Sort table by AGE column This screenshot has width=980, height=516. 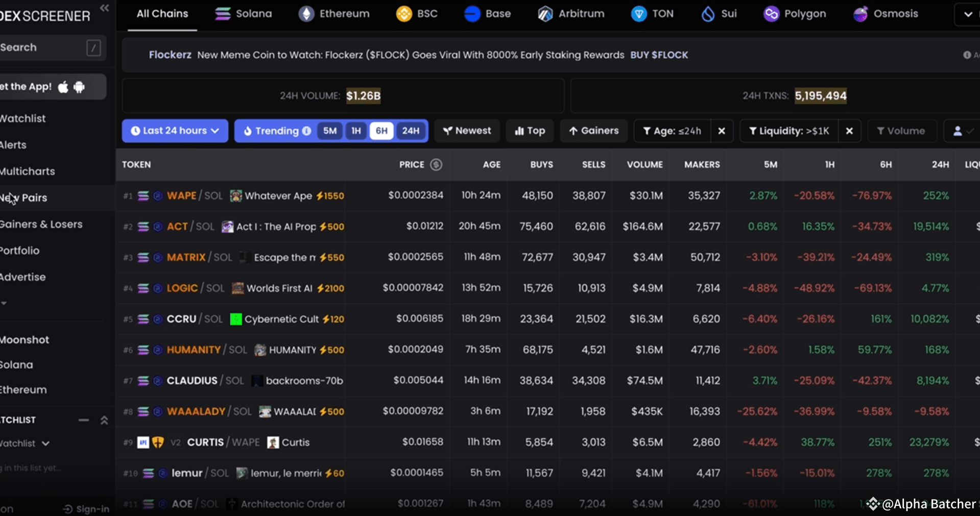[492, 165]
